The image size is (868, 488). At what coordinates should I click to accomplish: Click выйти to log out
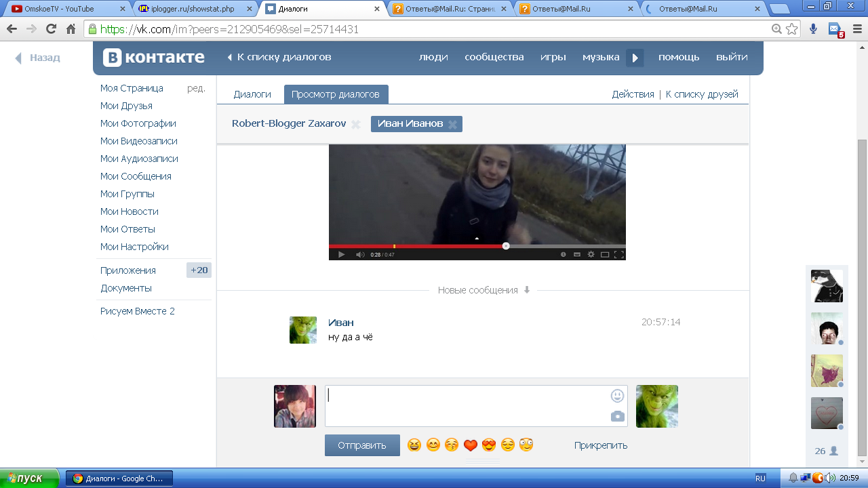coord(732,57)
